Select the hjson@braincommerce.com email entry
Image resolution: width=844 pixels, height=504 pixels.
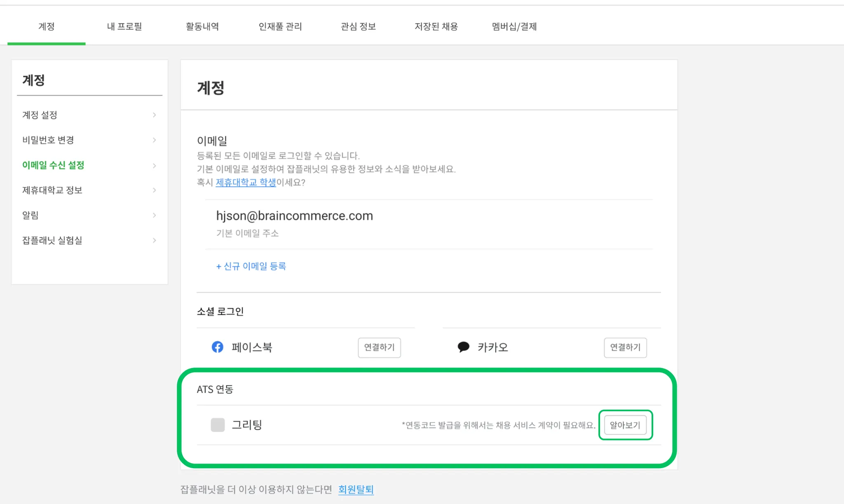[x=294, y=216]
